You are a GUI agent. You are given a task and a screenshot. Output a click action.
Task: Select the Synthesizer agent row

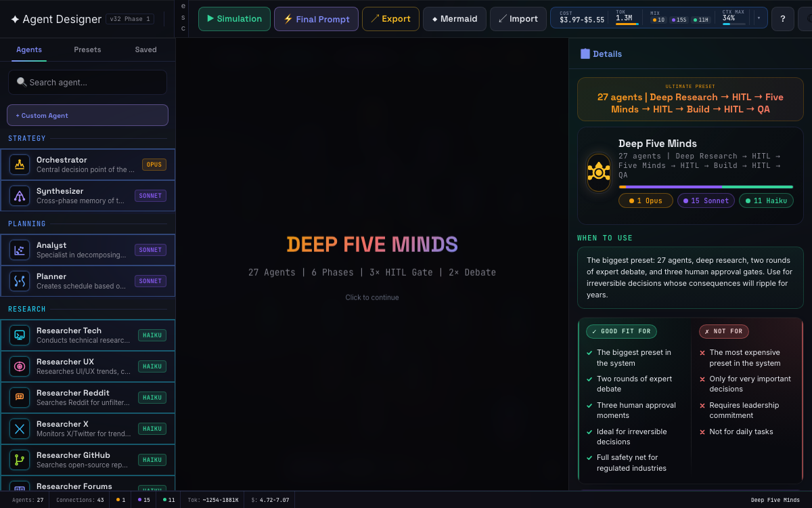tap(87, 196)
